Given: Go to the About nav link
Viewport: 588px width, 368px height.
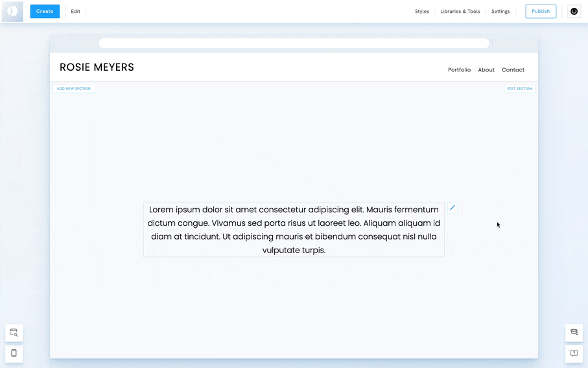Looking at the screenshot, I should coord(486,70).
